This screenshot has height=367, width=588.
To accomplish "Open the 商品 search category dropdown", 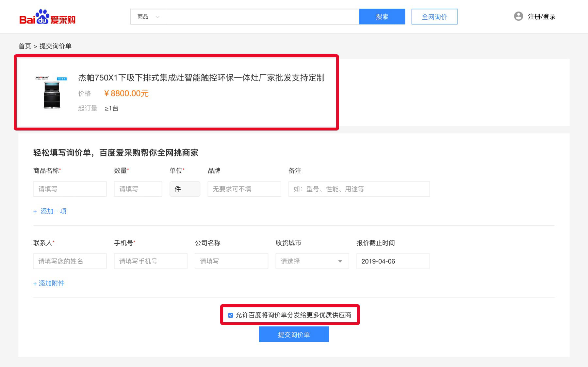I will tap(148, 17).
